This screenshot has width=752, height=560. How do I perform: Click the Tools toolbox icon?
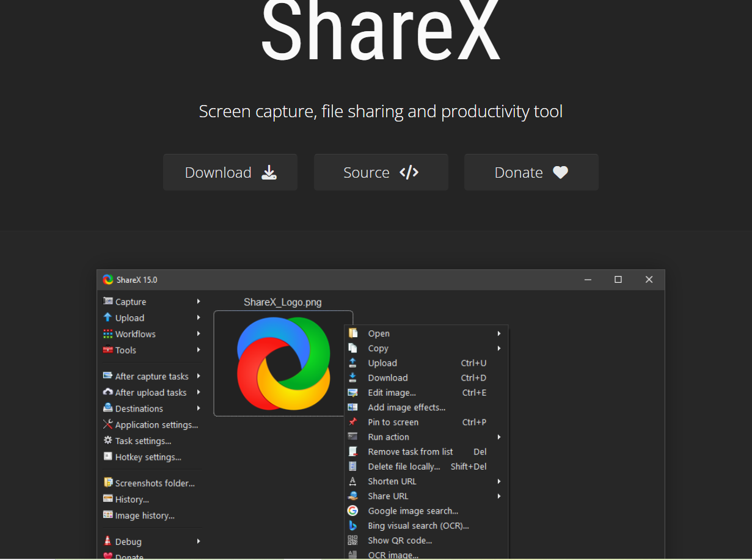(x=108, y=350)
